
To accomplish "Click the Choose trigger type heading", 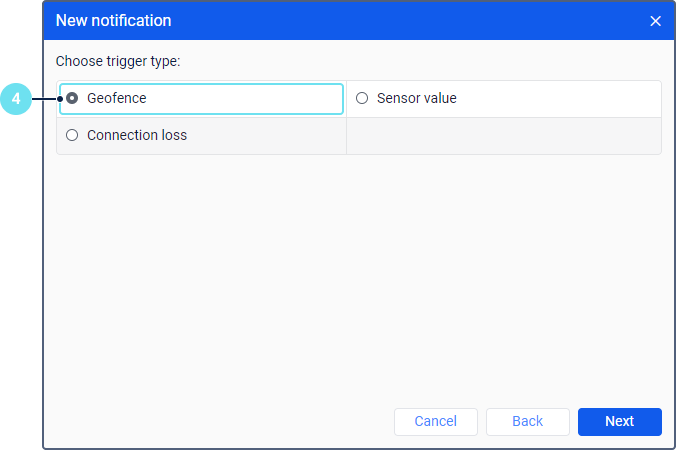I will (x=117, y=62).
